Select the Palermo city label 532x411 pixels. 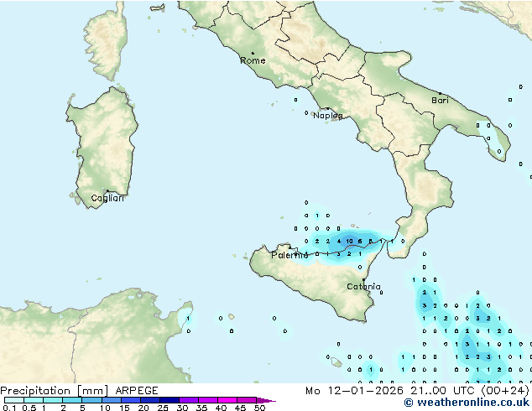[289, 255]
